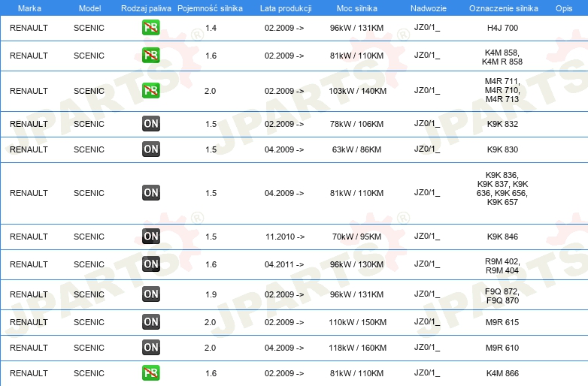The width and height of the screenshot is (588, 386).
Task: Click production date 04.2011 ->
Action: [284, 264]
